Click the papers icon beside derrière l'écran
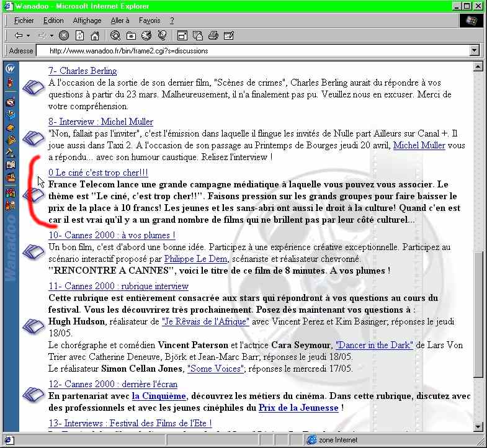The height and width of the screenshot is (448, 487). pyautogui.click(x=34, y=395)
